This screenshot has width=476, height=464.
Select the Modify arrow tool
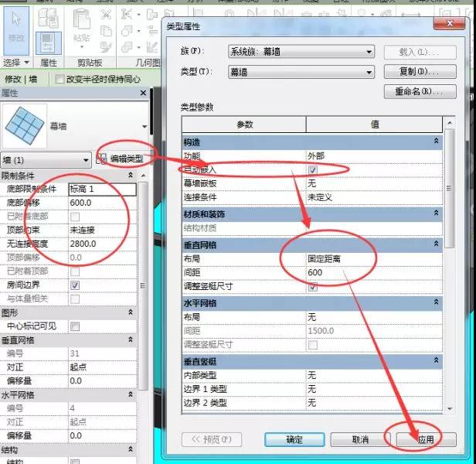point(16,30)
